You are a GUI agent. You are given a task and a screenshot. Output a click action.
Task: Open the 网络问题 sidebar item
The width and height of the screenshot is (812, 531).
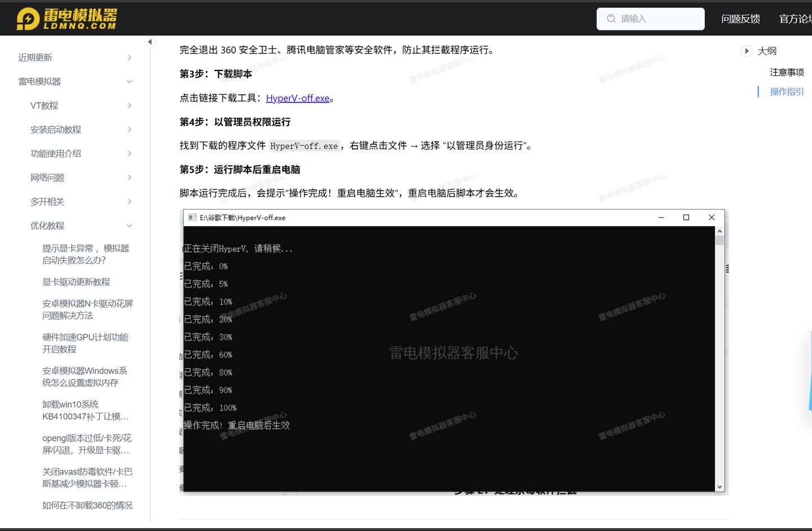47,178
